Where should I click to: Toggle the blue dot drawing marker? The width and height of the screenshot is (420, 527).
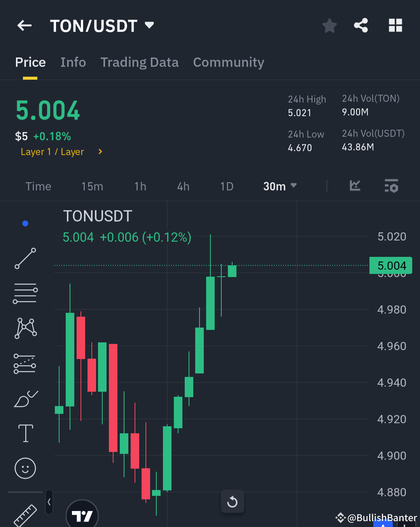(25, 223)
